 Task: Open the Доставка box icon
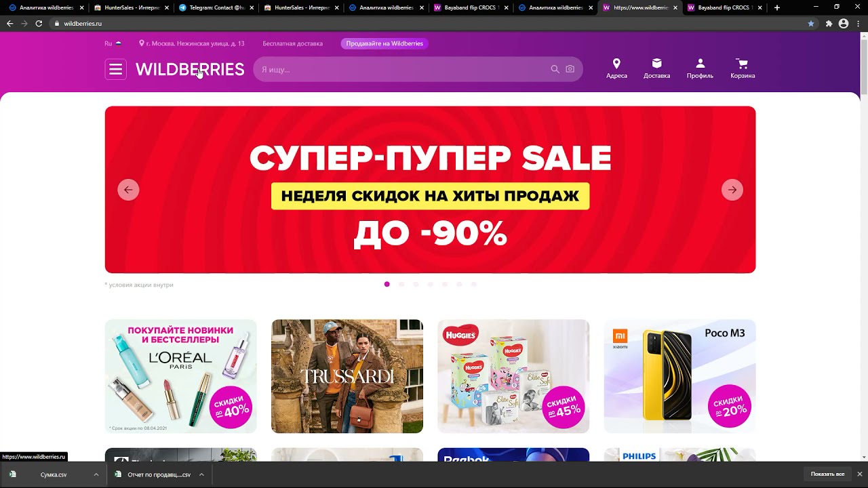[656, 63]
